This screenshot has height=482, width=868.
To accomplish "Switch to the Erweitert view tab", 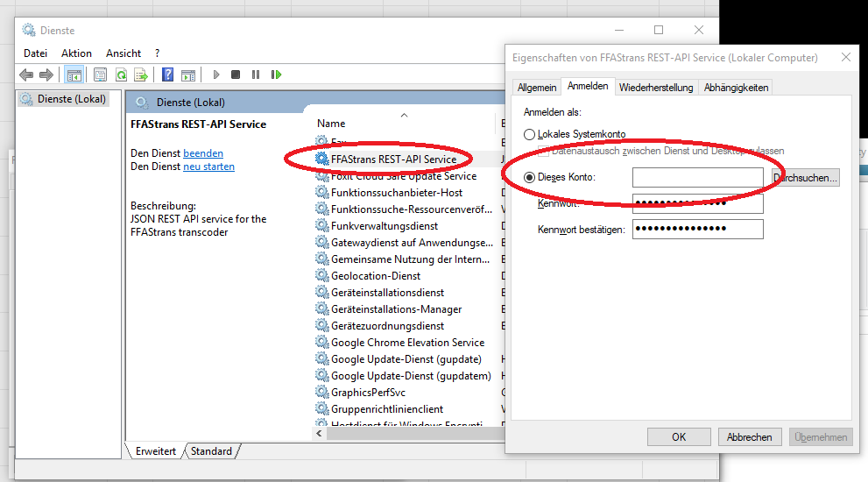I will pos(156,451).
